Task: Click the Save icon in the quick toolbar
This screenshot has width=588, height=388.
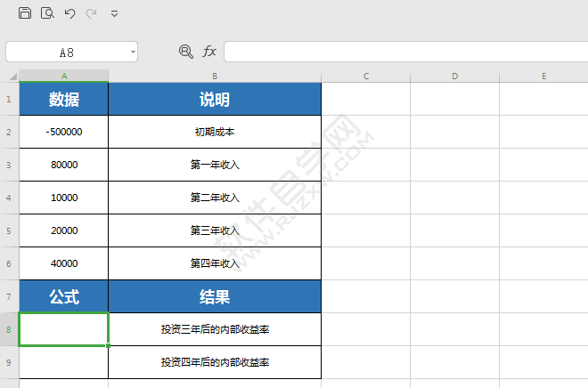Action: coord(25,13)
